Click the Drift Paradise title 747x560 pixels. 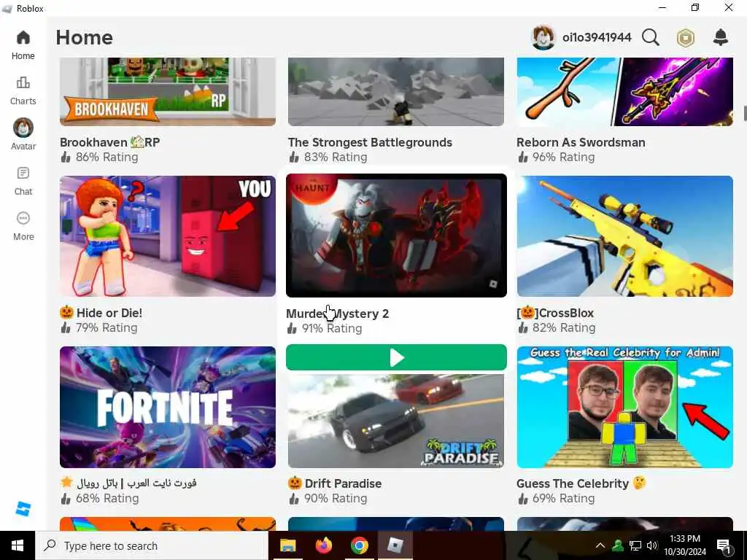(335, 483)
